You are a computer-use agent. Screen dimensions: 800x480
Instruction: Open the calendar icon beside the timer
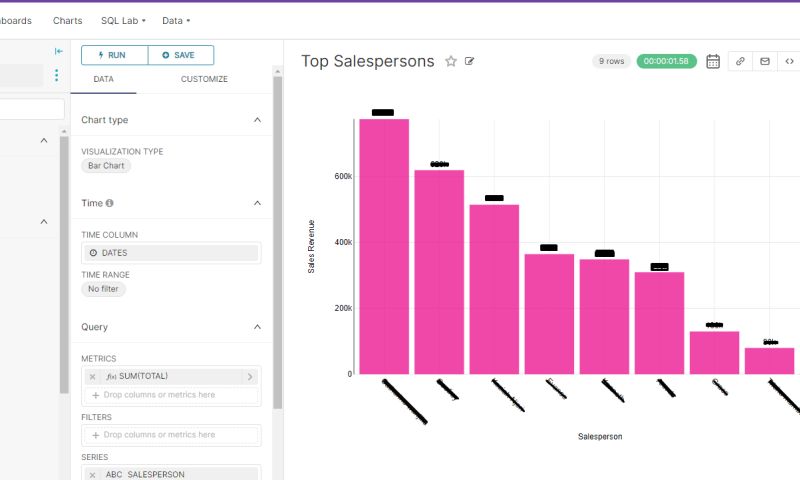click(x=713, y=61)
